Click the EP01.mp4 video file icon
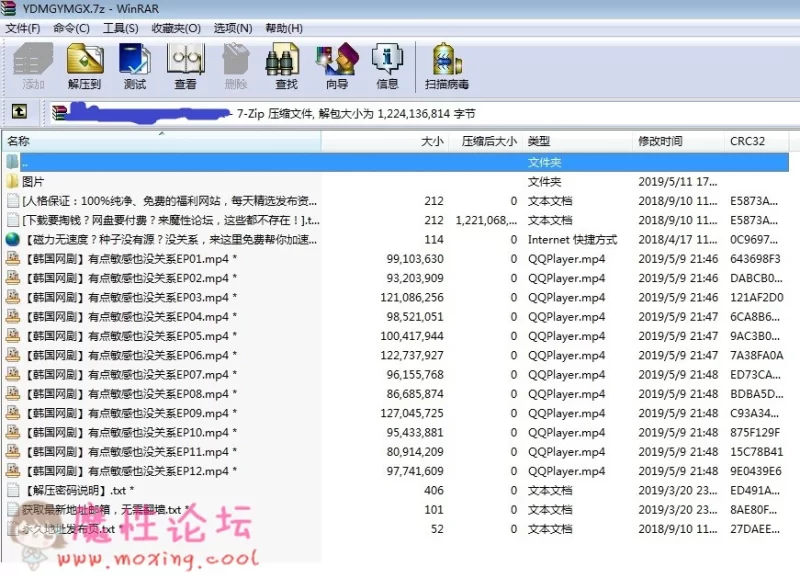 (x=12, y=258)
